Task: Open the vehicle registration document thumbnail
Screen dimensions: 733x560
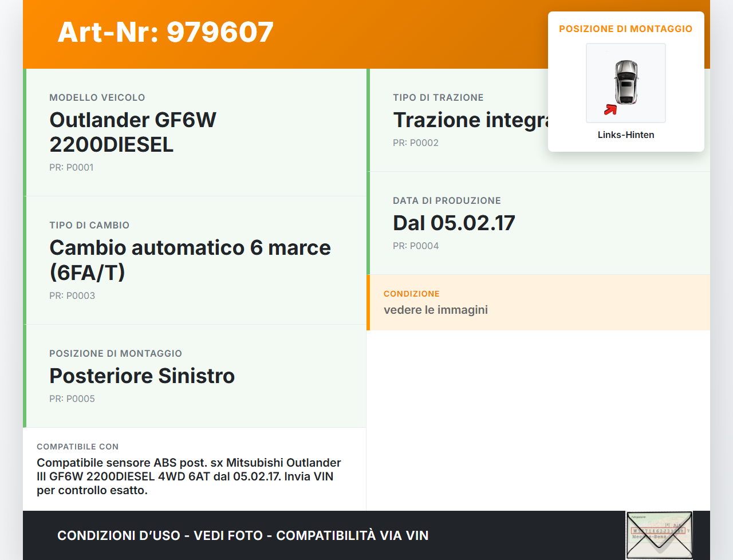Action: click(659, 534)
